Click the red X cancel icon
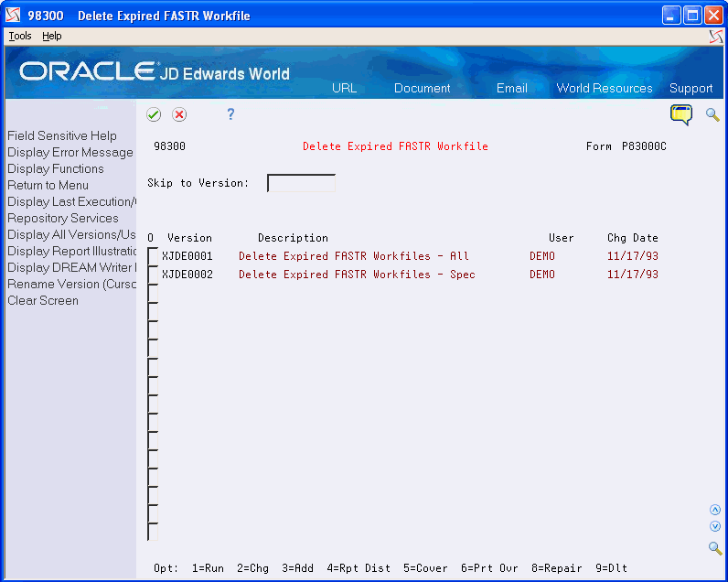The height and width of the screenshot is (582, 728). [179, 114]
